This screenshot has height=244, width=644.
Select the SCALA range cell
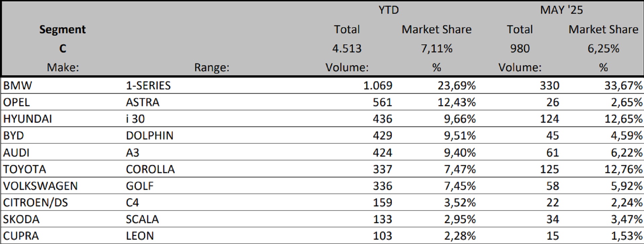142,219
